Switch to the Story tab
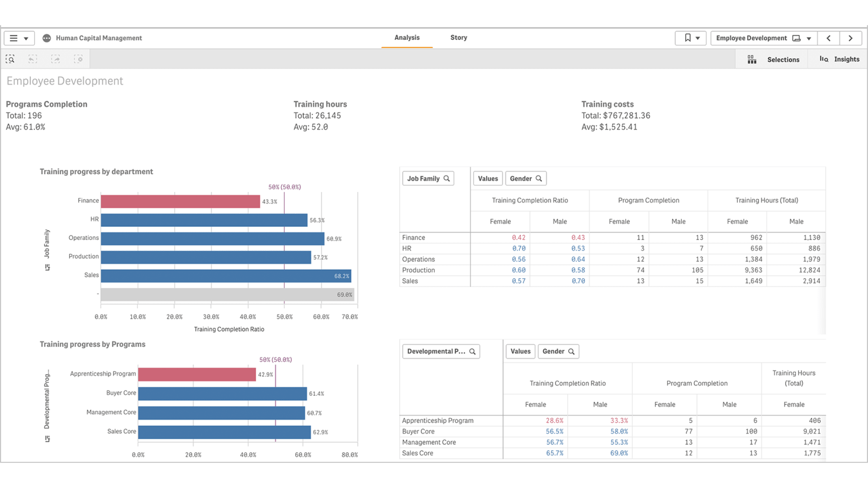The height and width of the screenshot is (488, 868). point(458,38)
